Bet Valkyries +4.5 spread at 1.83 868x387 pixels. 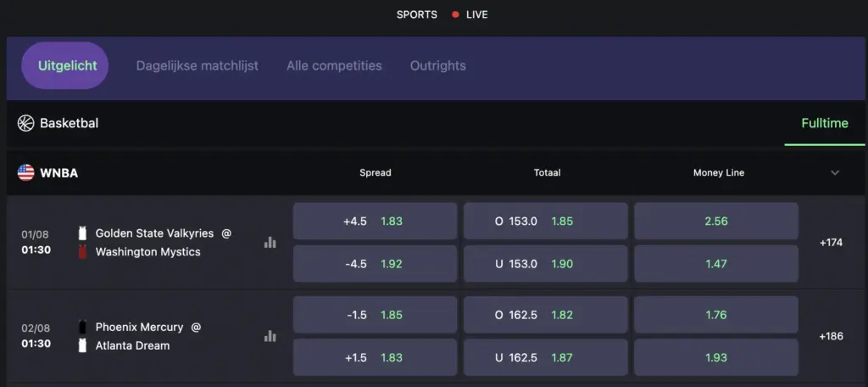(376, 222)
